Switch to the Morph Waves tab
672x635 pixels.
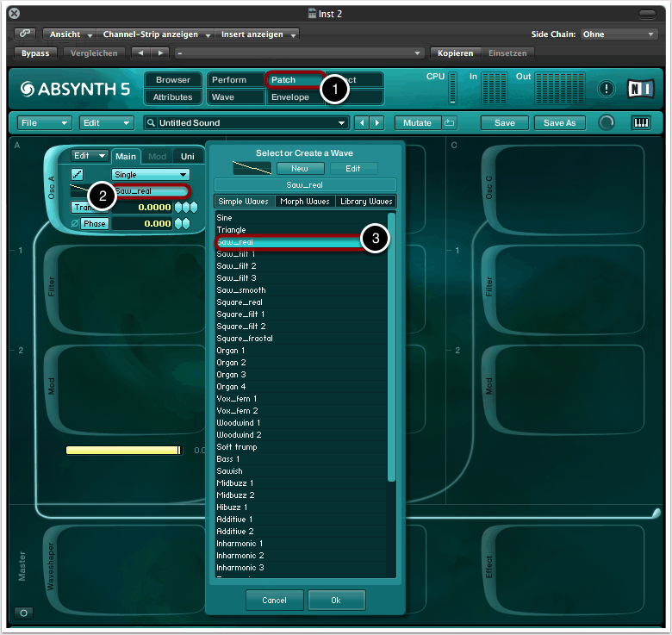pos(305,202)
